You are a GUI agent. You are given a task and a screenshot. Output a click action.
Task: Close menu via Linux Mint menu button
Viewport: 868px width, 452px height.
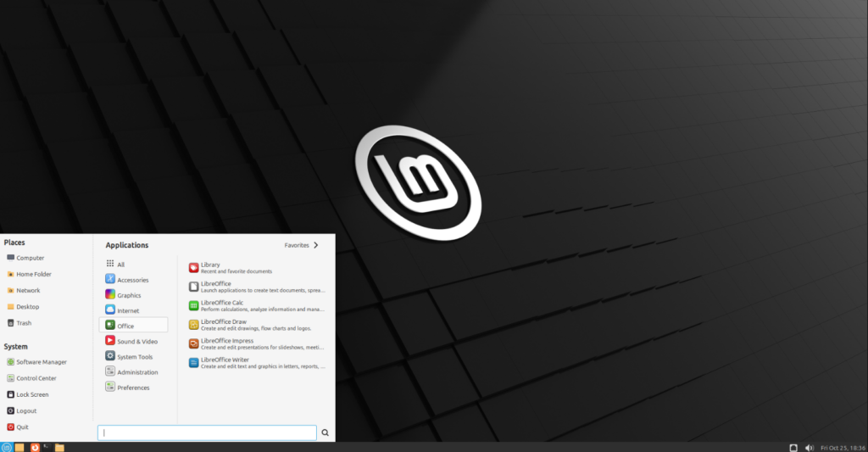click(x=6, y=447)
